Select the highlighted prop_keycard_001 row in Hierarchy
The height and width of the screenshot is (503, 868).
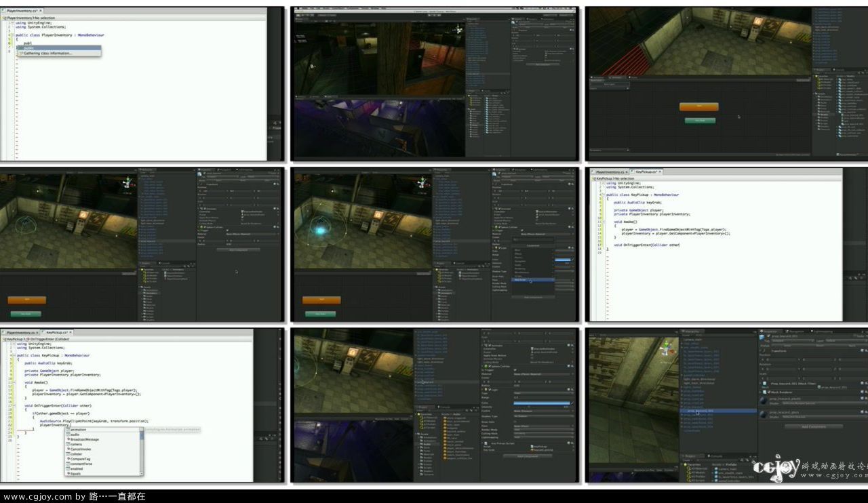(719, 411)
